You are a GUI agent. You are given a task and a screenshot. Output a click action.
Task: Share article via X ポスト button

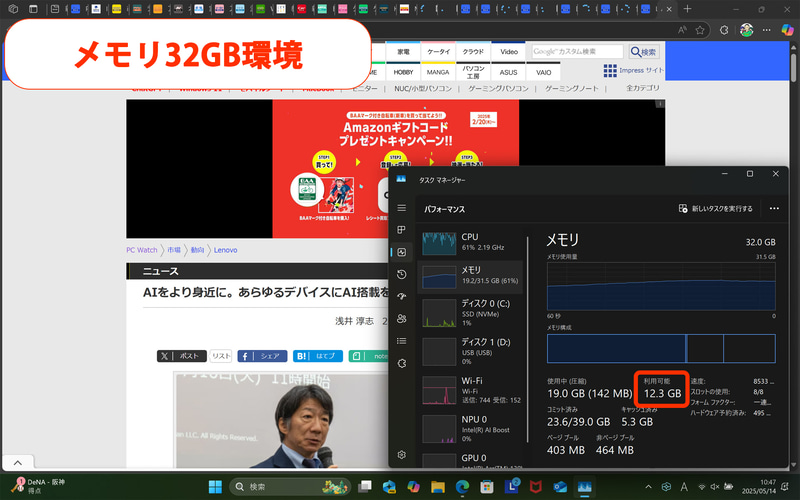pyautogui.click(x=182, y=356)
